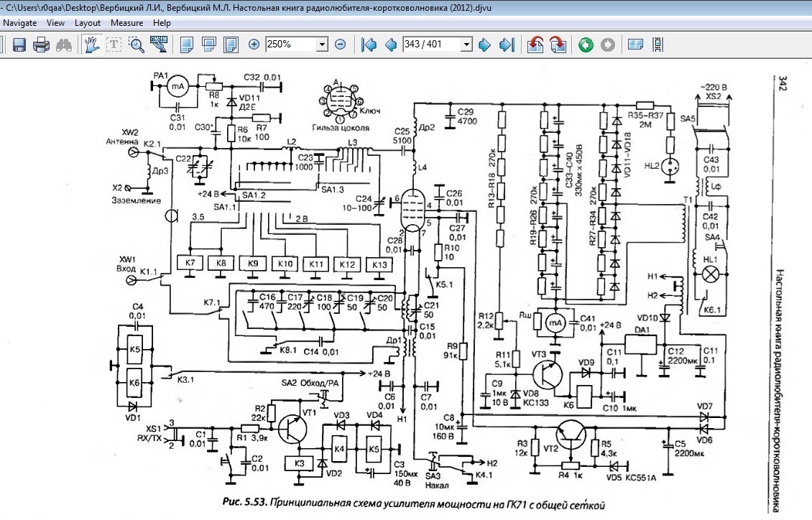Click the window title bar with the djvu path
The height and width of the screenshot is (520, 812).
(x=406, y=8)
